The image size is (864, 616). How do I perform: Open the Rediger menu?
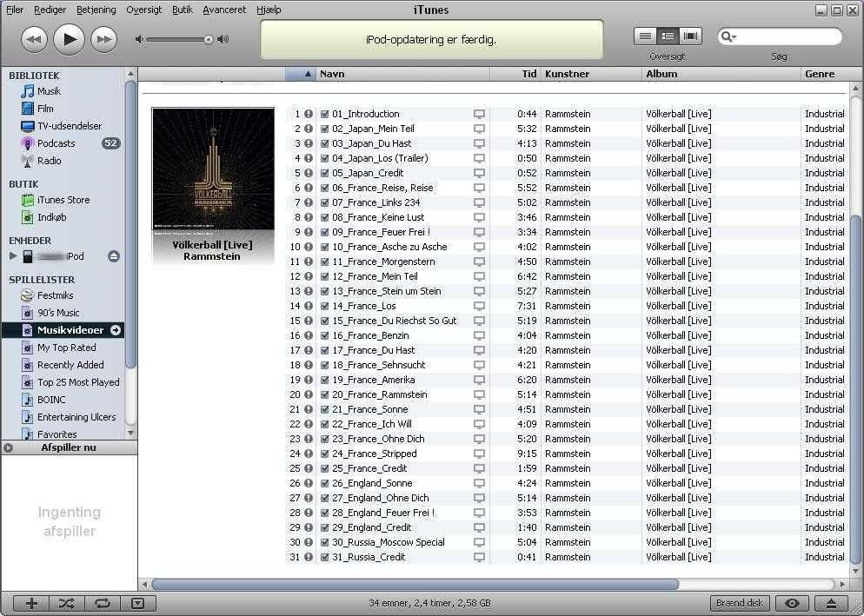click(50, 10)
